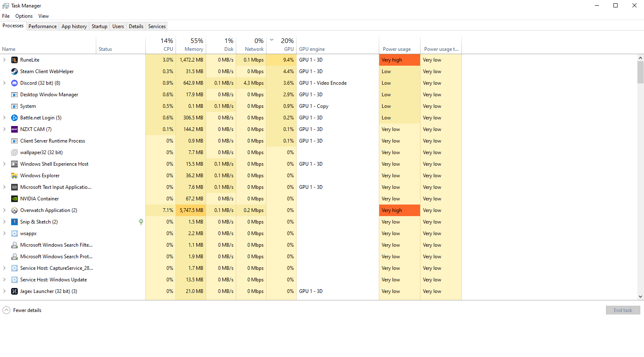Expand the Discord (32 bit) process group
The image size is (644, 357).
5,83
